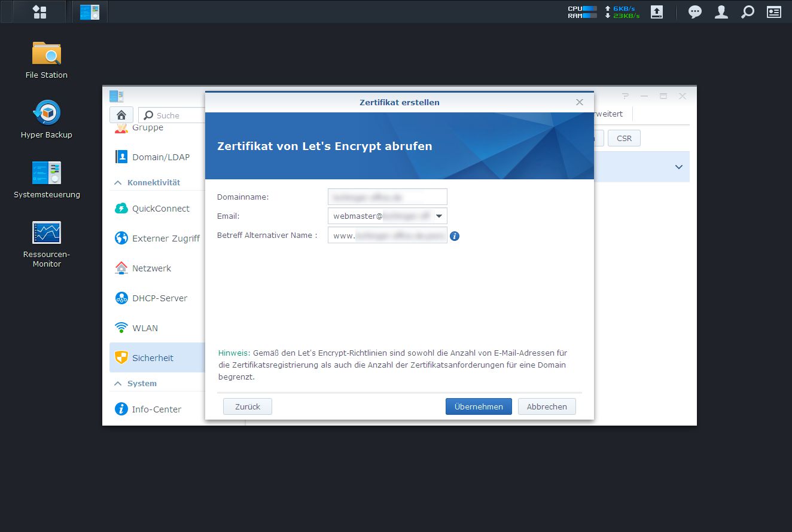The width and height of the screenshot is (792, 532).
Task: Click the Hinweis note label
Action: (234, 353)
